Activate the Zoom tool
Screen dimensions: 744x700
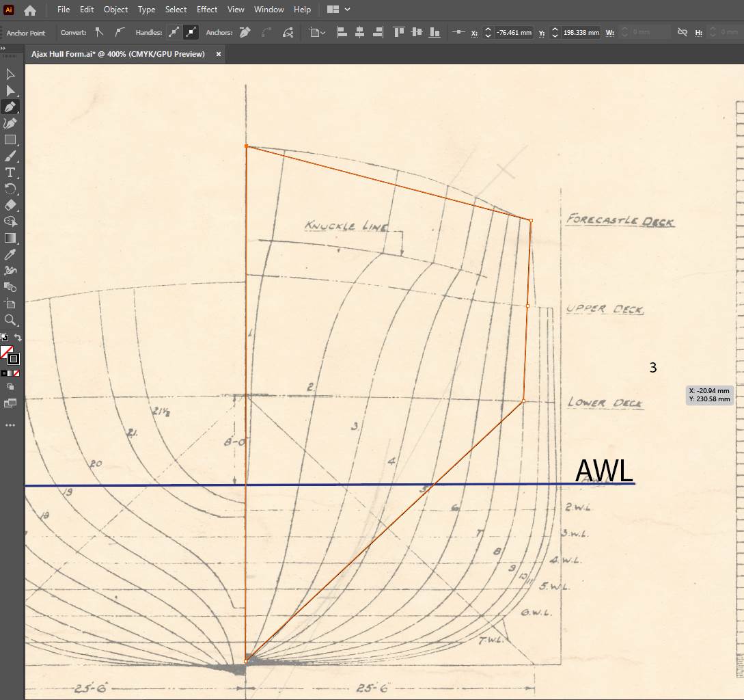(10, 320)
